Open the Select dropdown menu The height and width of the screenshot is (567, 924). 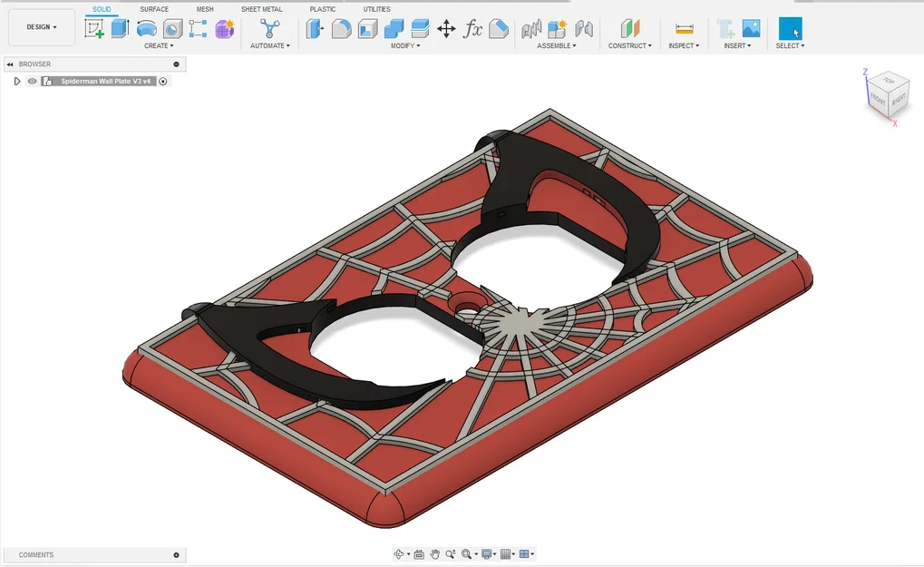[x=790, y=45]
